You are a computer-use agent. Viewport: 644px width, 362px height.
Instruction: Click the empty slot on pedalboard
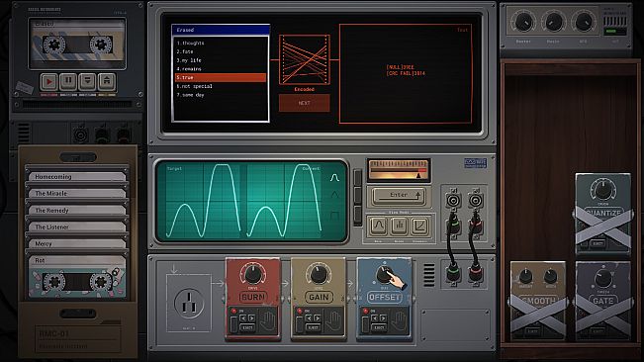(455, 325)
